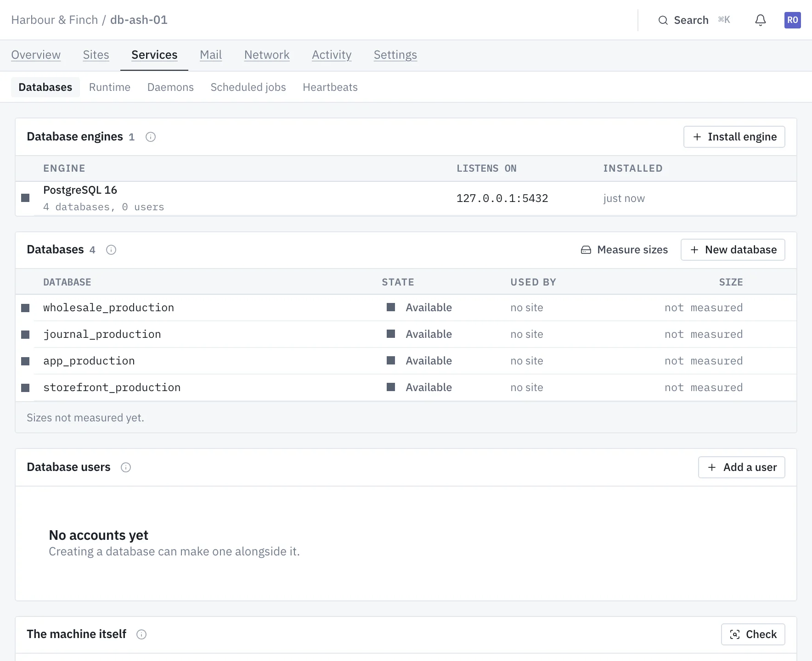
Task: Open the journal_production database name
Action: pos(102,334)
